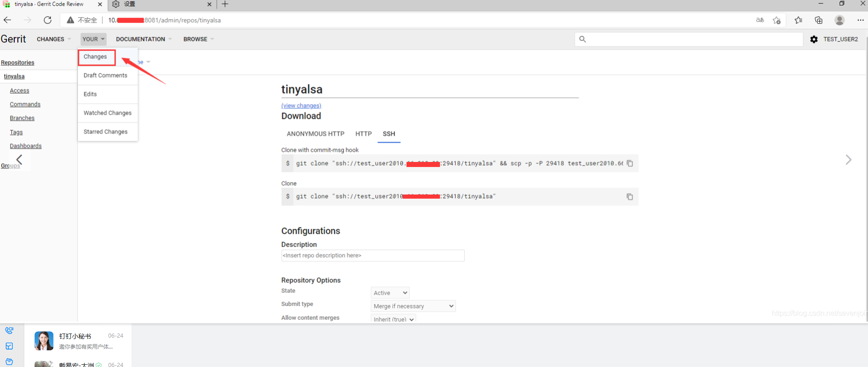Open the Access sidebar link
868x367 pixels.
(x=20, y=91)
